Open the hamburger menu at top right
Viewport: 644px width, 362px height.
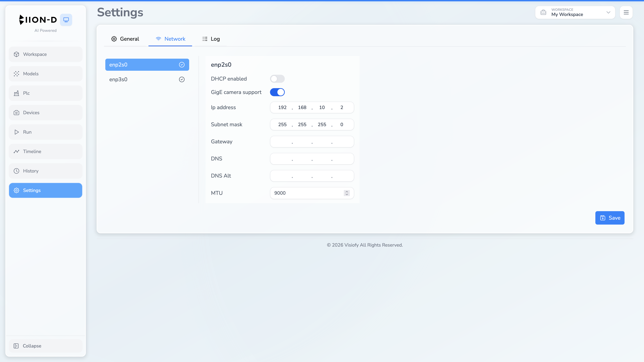626,12
